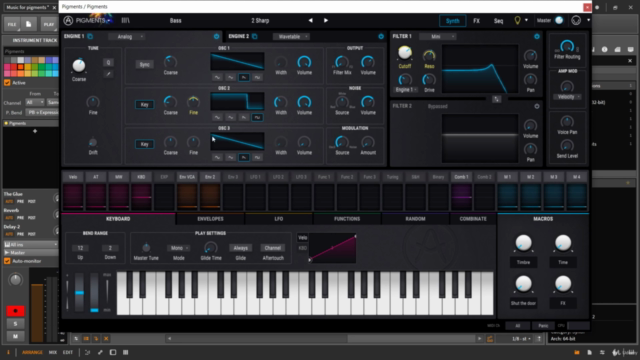Copy Engine 2 settings icon
Viewport: 640px width, 360px height.
[255, 36]
